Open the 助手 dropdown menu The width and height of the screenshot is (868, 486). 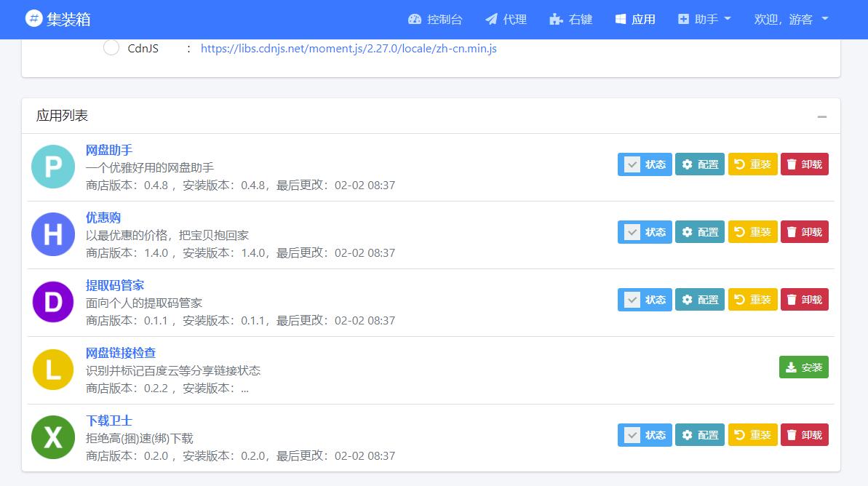703,20
